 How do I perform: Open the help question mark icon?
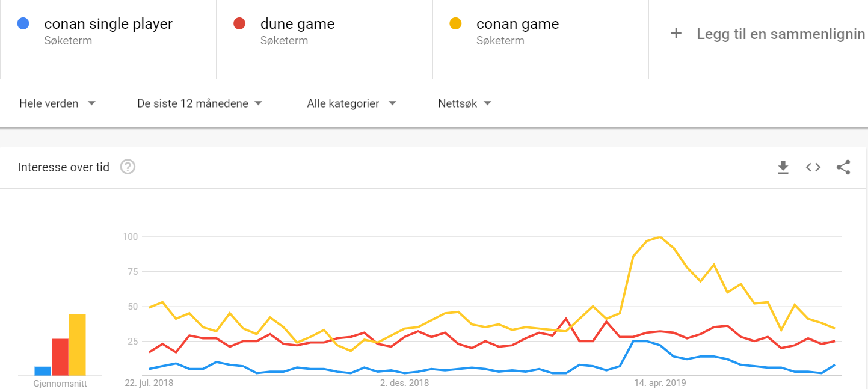tap(128, 167)
